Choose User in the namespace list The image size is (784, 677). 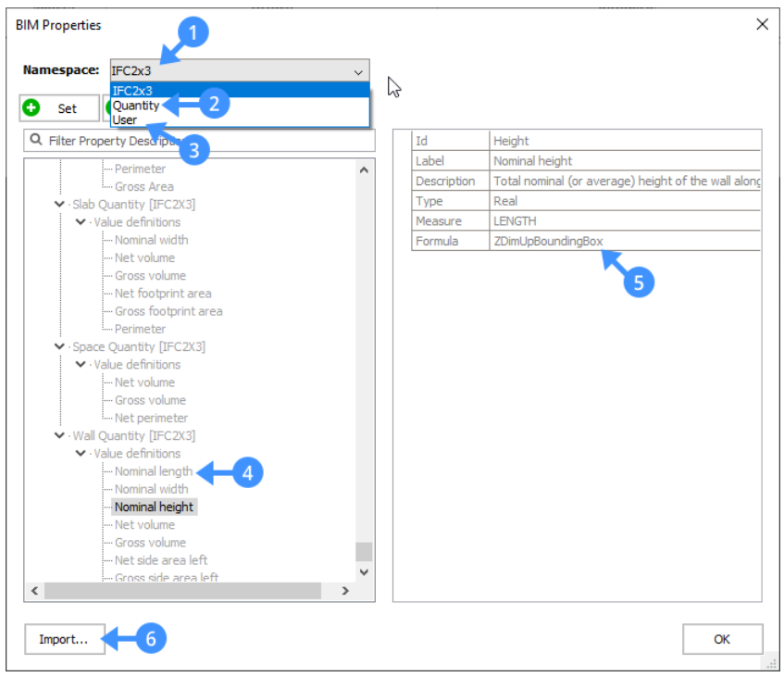click(125, 119)
